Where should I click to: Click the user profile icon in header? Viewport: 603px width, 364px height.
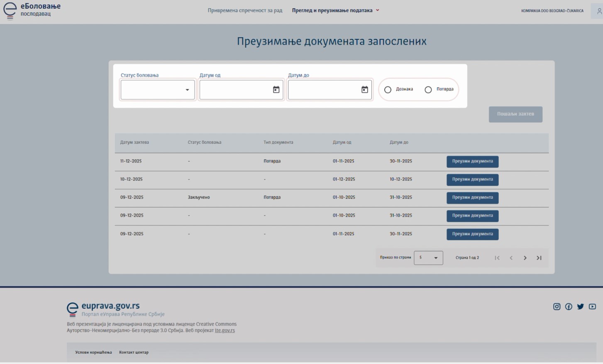(x=599, y=12)
